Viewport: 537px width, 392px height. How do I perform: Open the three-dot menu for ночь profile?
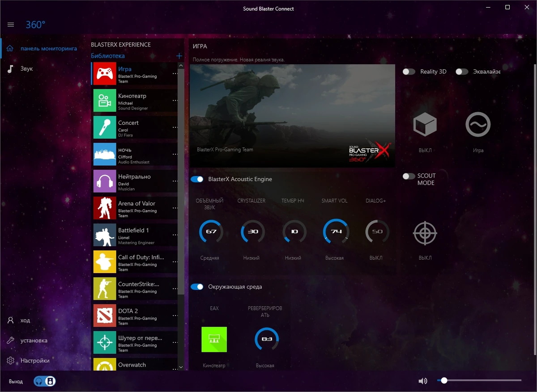[x=175, y=154]
